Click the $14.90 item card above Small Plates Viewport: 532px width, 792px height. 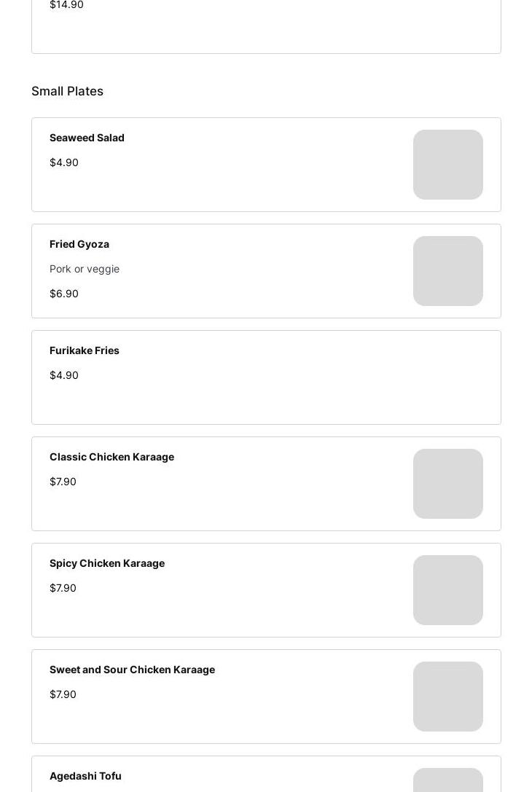pyautogui.click(x=266, y=26)
